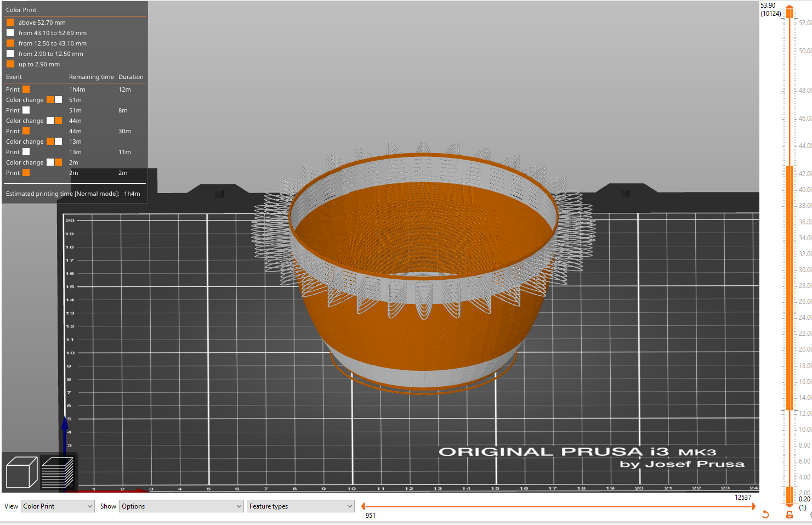Click the white swatch for 2.90 to 12.50 mm

pyautogui.click(x=10, y=54)
